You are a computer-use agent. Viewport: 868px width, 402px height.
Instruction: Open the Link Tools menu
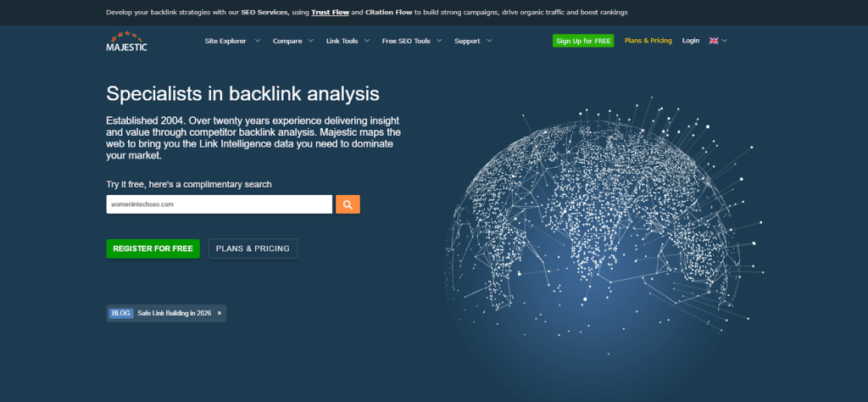click(x=342, y=41)
